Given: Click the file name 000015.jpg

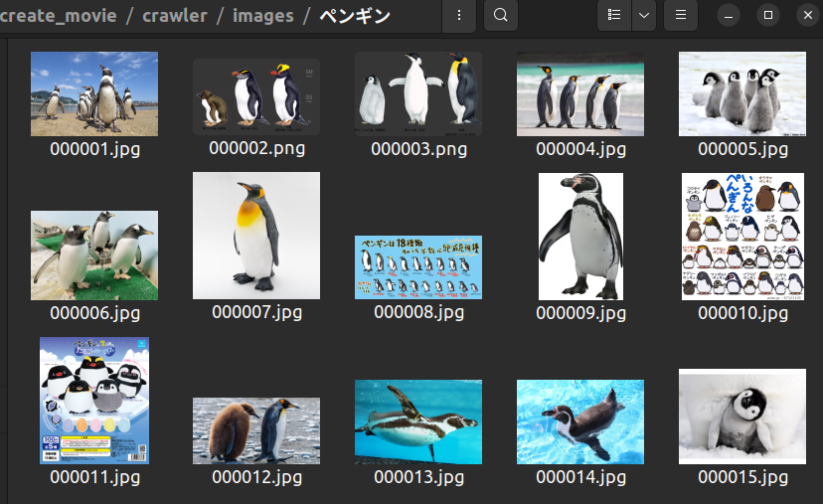Looking at the screenshot, I should coord(743,477).
